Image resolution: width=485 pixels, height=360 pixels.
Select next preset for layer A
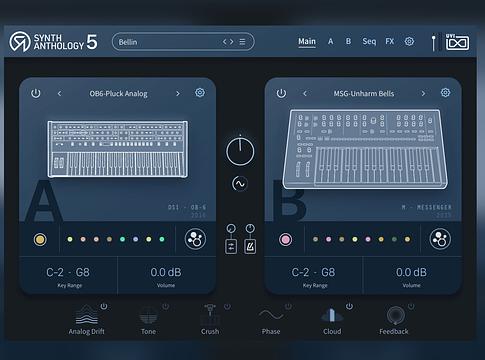click(x=178, y=94)
